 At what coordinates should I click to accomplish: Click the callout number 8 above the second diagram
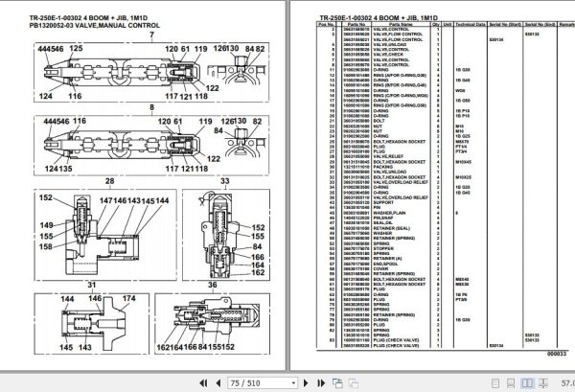pyautogui.click(x=151, y=107)
